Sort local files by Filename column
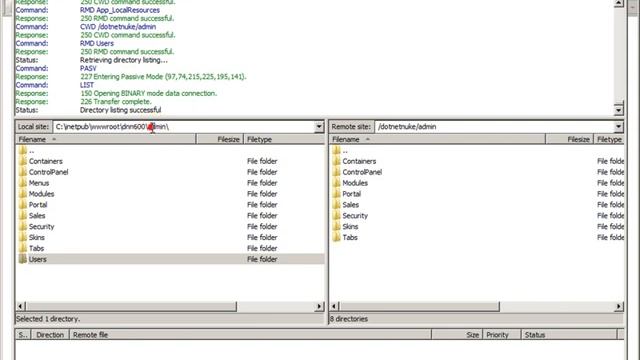640x360 pixels. (106, 140)
